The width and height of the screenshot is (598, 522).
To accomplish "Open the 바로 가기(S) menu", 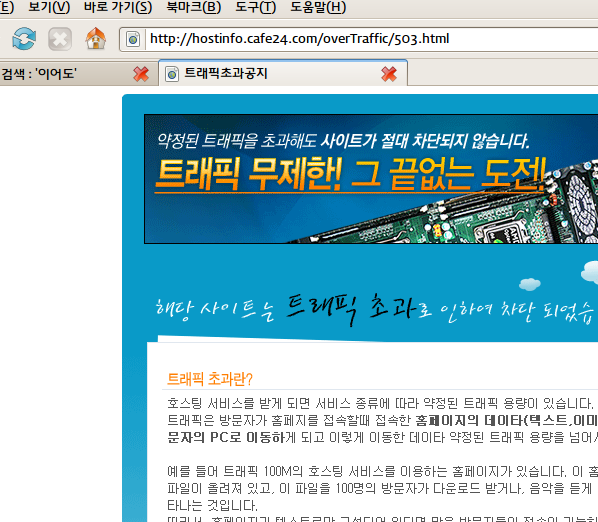I will 118,7.
